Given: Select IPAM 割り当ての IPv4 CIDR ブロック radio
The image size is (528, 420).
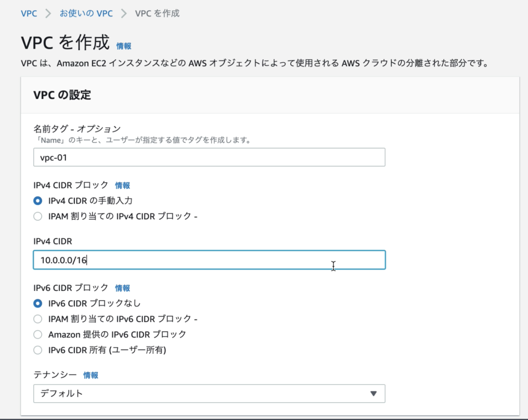Looking at the screenshot, I should click(x=38, y=216).
